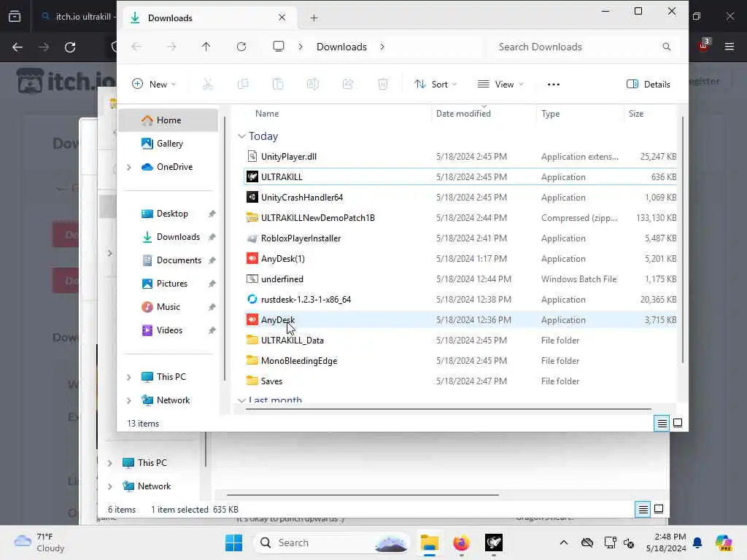Viewport: 747px width, 560px height.
Task: Select the UnityCrashHandler64 file icon
Action: click(x=252, y=197)
